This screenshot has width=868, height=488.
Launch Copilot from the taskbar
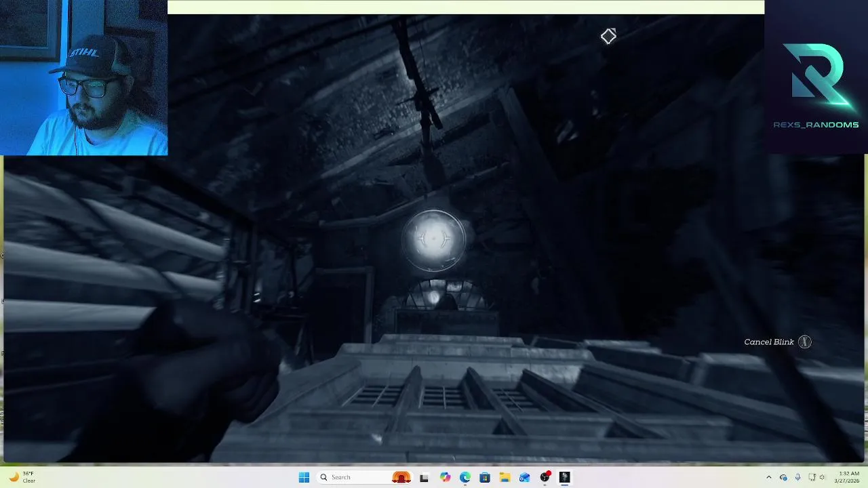(445, 477)
